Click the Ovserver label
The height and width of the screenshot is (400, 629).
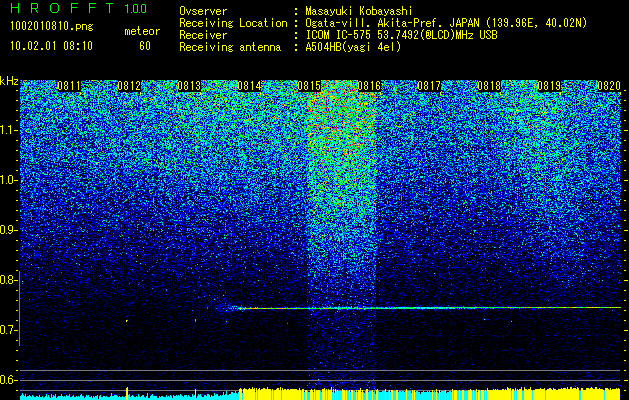203,11
